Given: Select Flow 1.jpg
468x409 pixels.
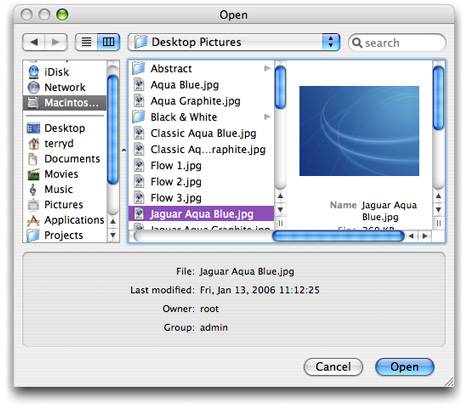Looking at the screenshot, I should [x=201, y=165].
